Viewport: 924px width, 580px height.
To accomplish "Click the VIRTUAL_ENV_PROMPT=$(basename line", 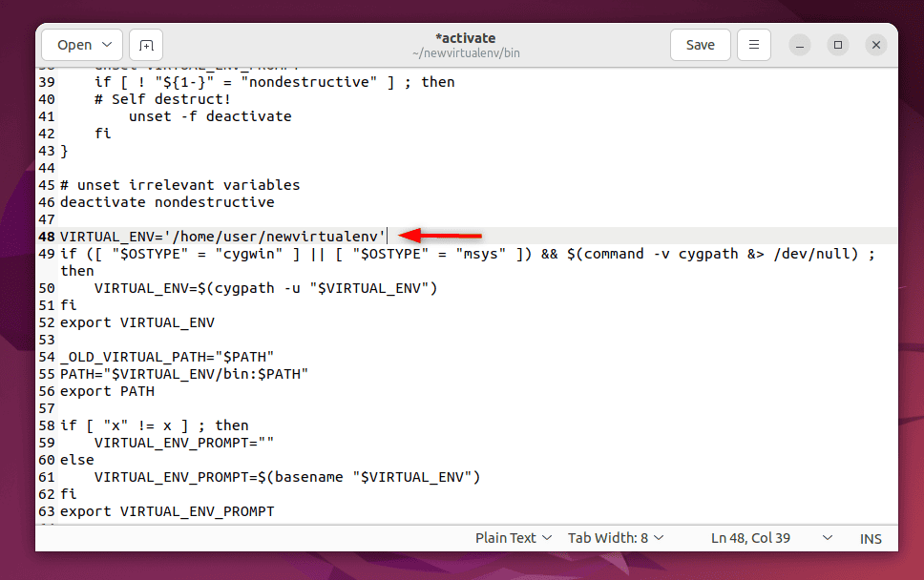I will [287, 478].
